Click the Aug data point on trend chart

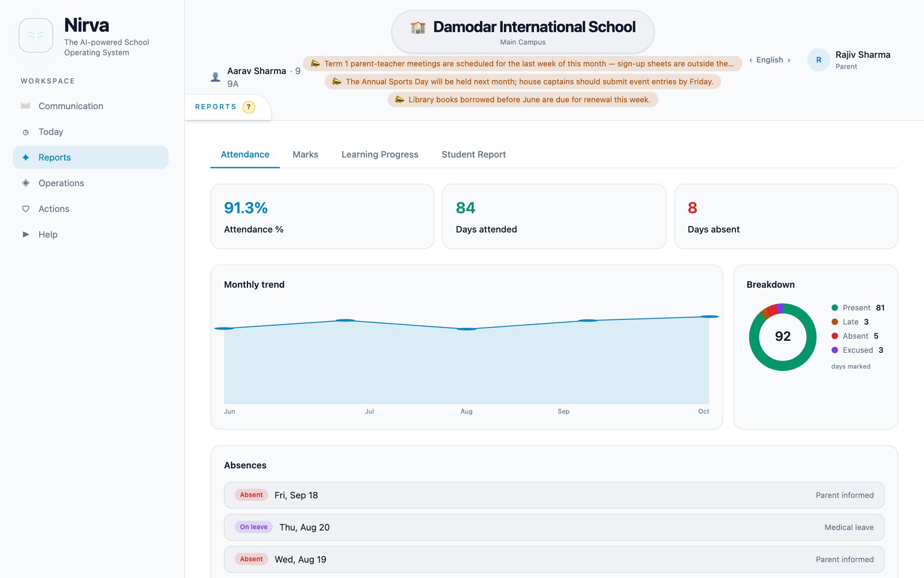coord(467,329)
